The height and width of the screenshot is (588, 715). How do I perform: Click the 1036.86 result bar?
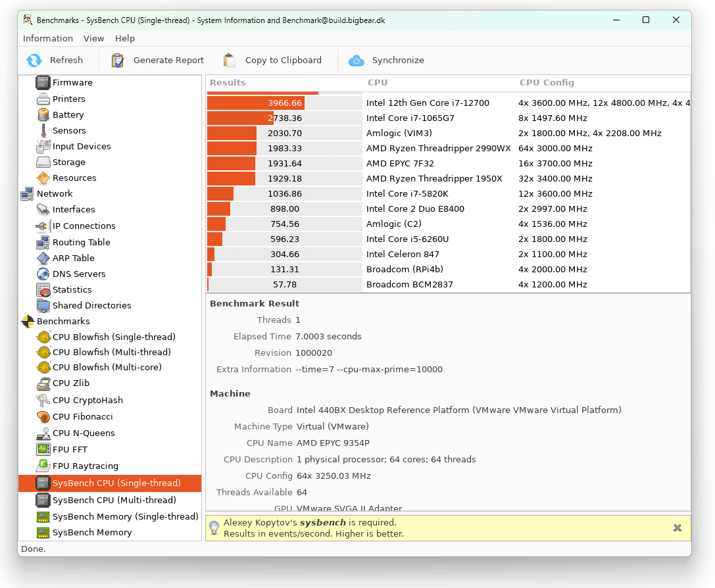(285, 194)
